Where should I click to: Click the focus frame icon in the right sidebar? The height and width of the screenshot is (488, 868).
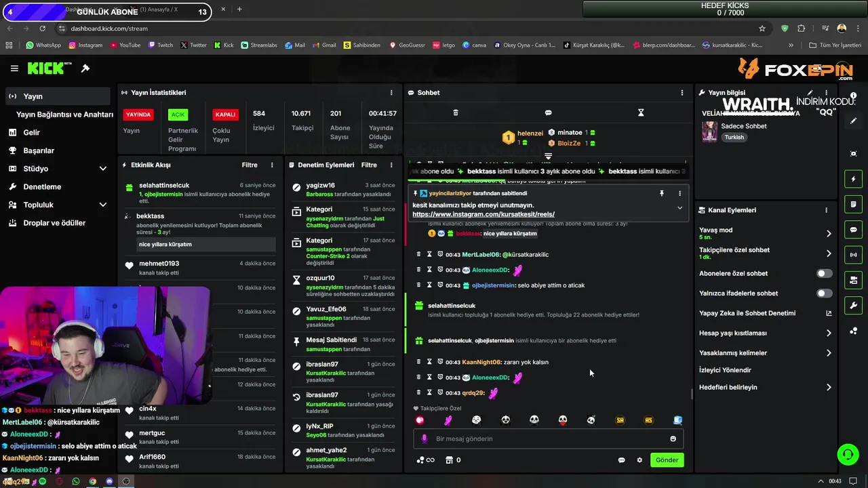(x=853, y=154)
